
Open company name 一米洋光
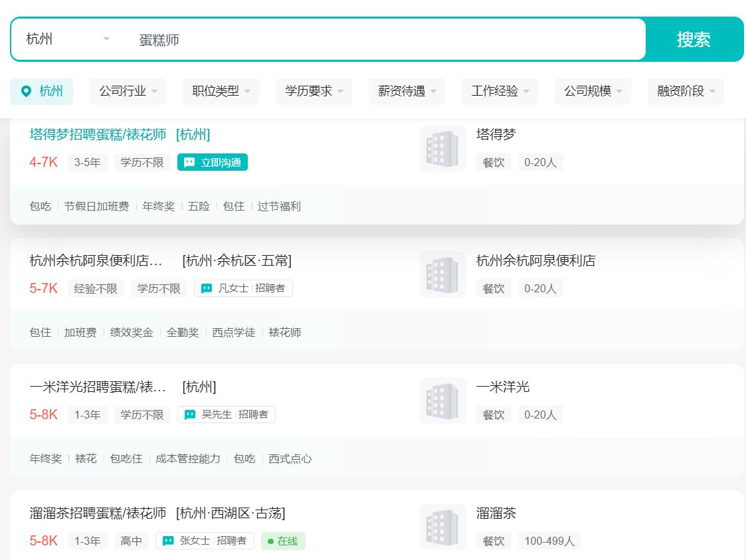[503, 387]
